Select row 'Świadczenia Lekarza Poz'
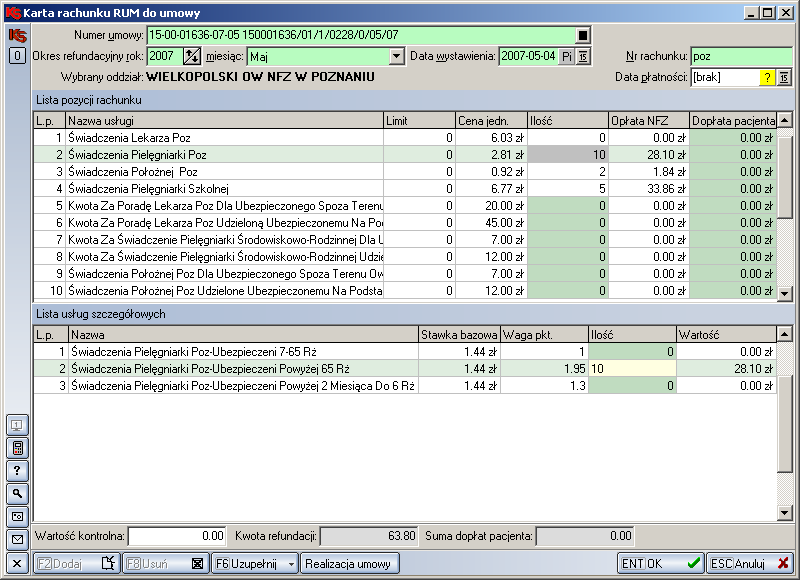Image resolution: width=800 pixels, height=580 pixels. point(405,138)
